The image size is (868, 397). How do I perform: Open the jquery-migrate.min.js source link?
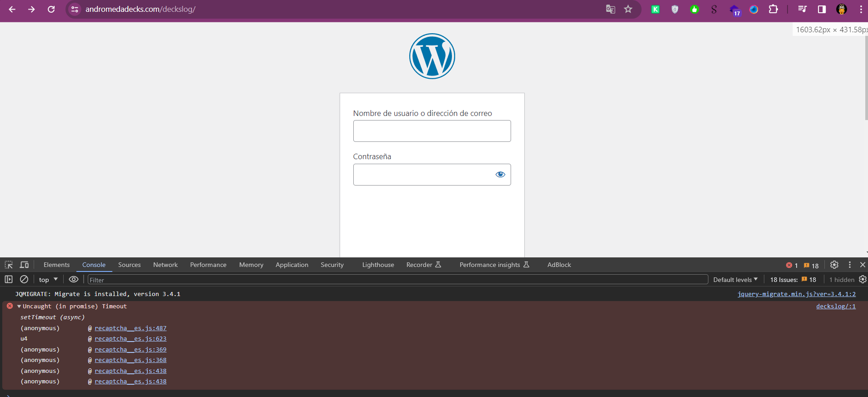click(797, 294)
